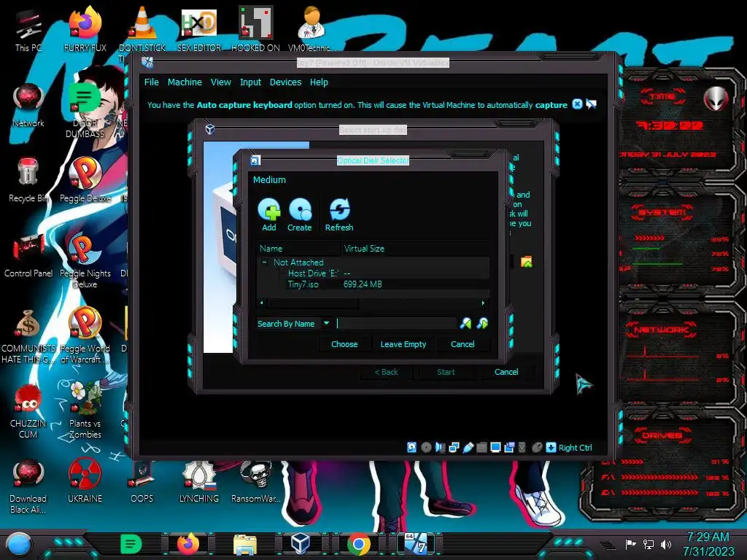Click the Back button in start-up dialog
Image resolution: width=747 pixels, height=560 pixels.
[386, 372]
